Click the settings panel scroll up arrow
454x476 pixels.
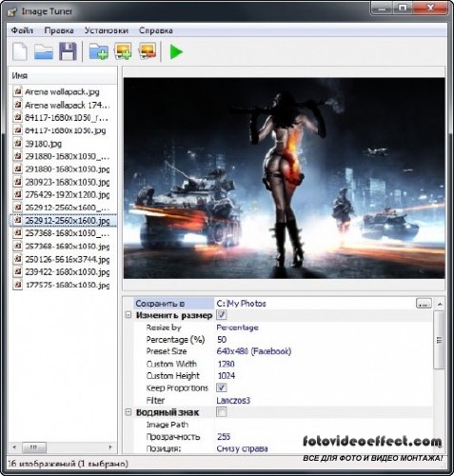point(440,304)
